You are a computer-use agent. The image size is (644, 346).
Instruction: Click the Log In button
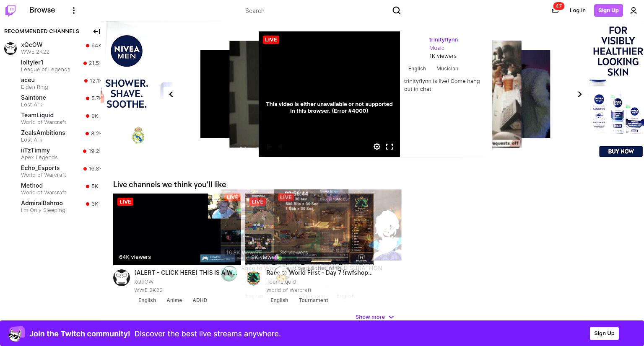577,10
